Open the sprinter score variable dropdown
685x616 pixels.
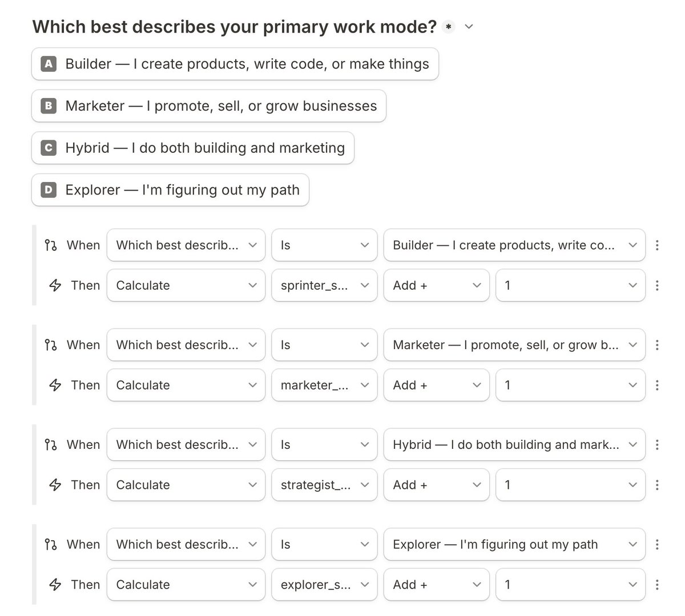(x=324, y=285)
